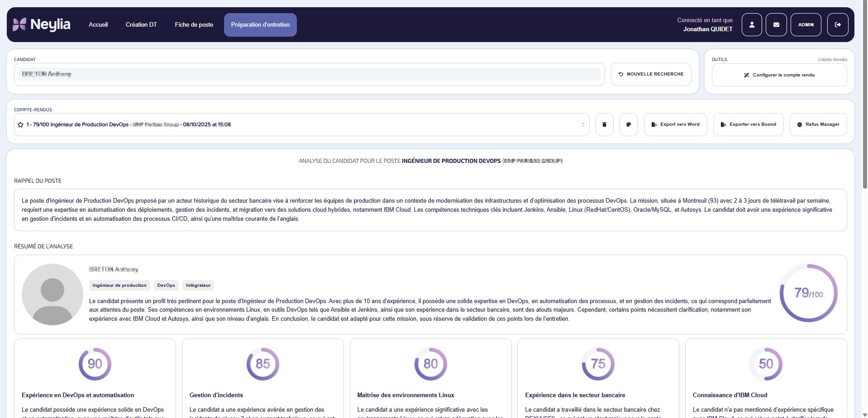Screen dimensions: 868x418
Task: Export the report to Word
Action: click(x=675, y=124)
